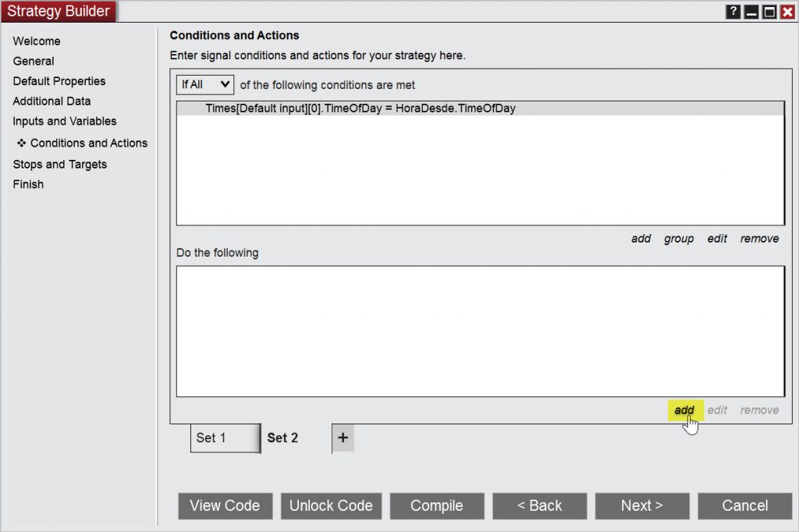Image resolution: width=799 pixels, height=532 pixels.
Task: Compile the strategy
Action: [x=437, y=506]
